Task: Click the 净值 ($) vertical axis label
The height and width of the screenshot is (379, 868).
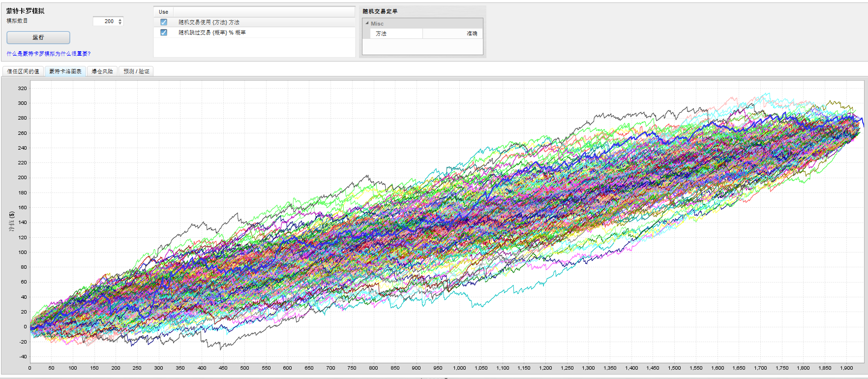Action: point(11,221)
